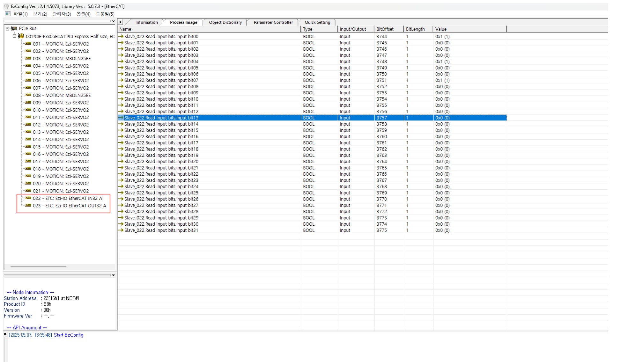Click the Firmware Ver label

click(18, 316)
